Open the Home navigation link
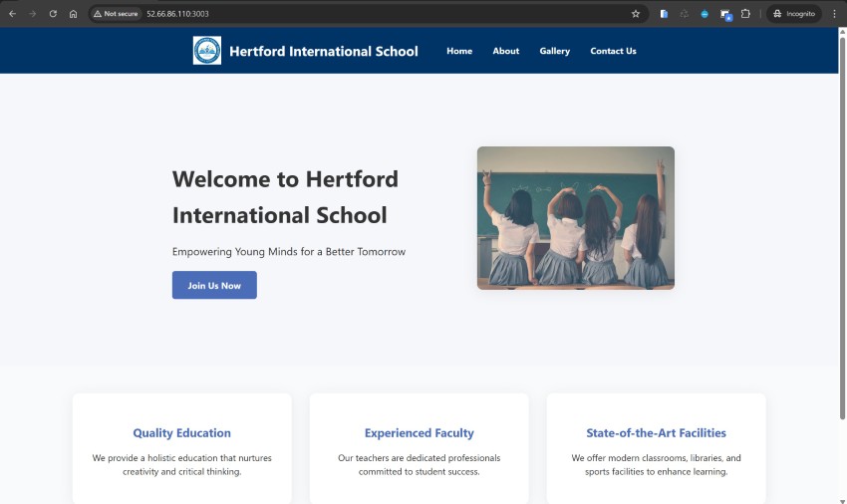The height and width of the screenshot is (504, 847). (x=459, y=51)
